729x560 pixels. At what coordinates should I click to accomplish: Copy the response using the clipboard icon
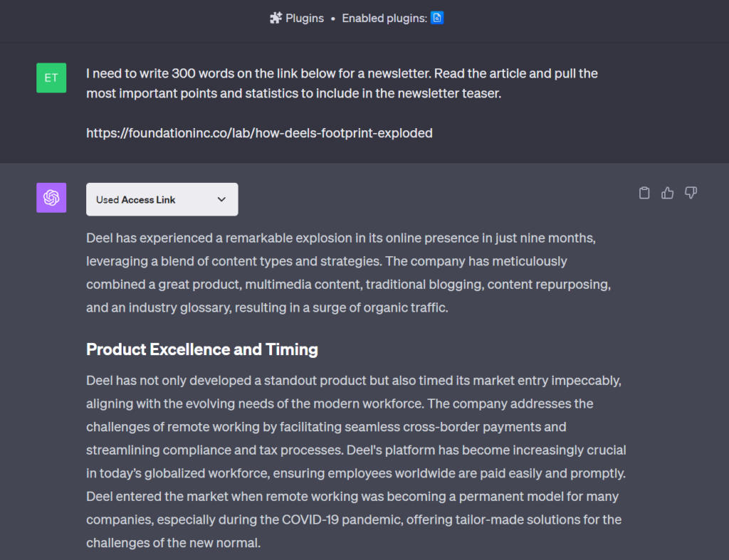click(x=644, y=193)
